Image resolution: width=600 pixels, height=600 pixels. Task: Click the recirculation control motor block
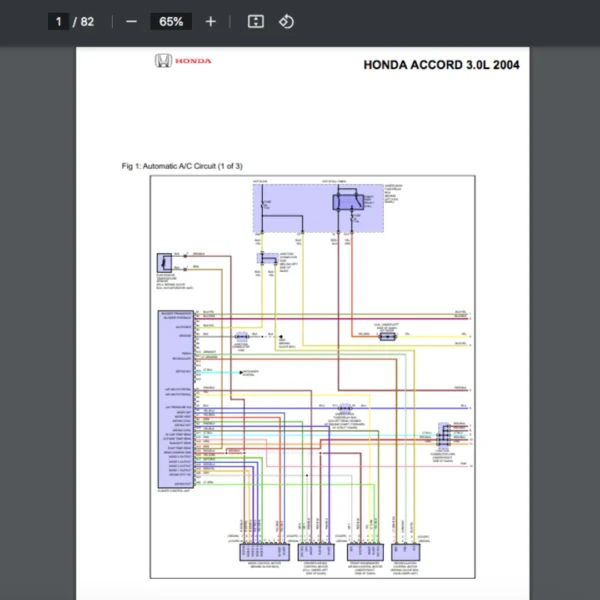pos(410,550)
